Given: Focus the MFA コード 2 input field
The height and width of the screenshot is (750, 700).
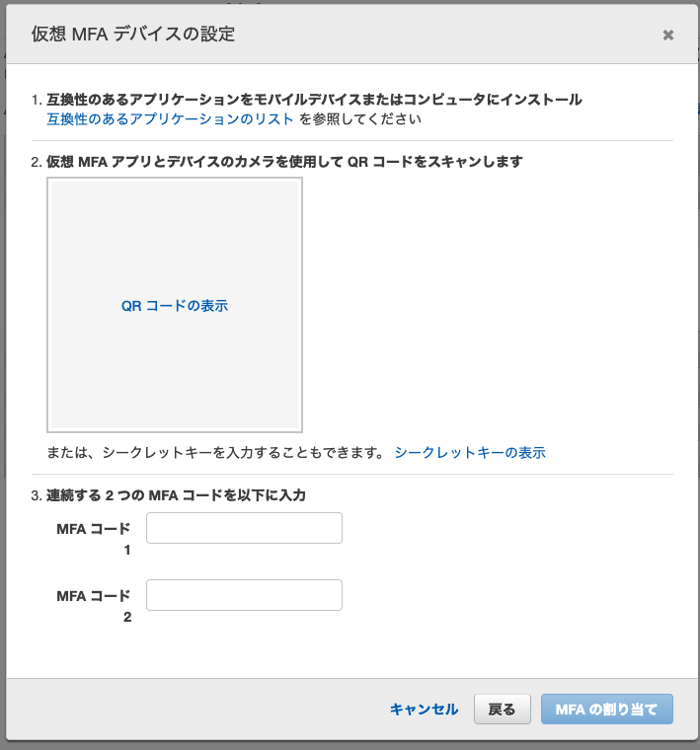Looking at the screenshot, I should (244, 595).
